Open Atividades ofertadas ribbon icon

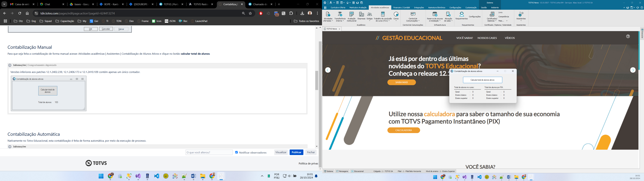pos(328,15)
